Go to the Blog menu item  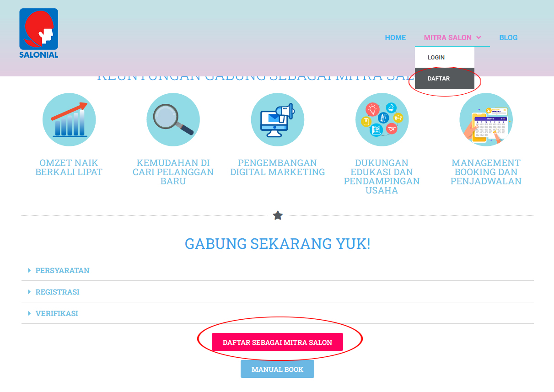508,38
